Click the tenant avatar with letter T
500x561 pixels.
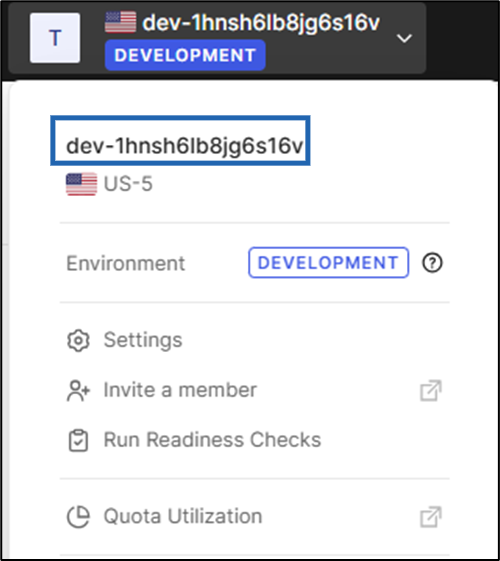[55, 38]
